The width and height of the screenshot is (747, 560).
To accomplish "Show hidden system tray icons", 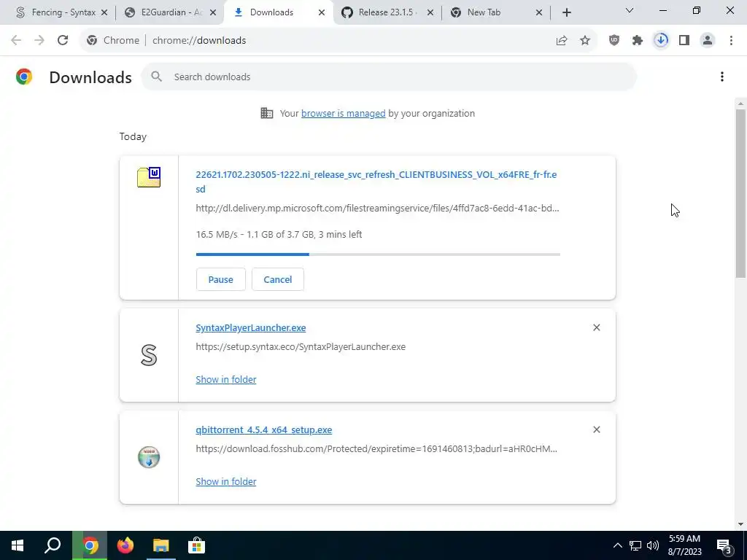I will coord(617,545).
